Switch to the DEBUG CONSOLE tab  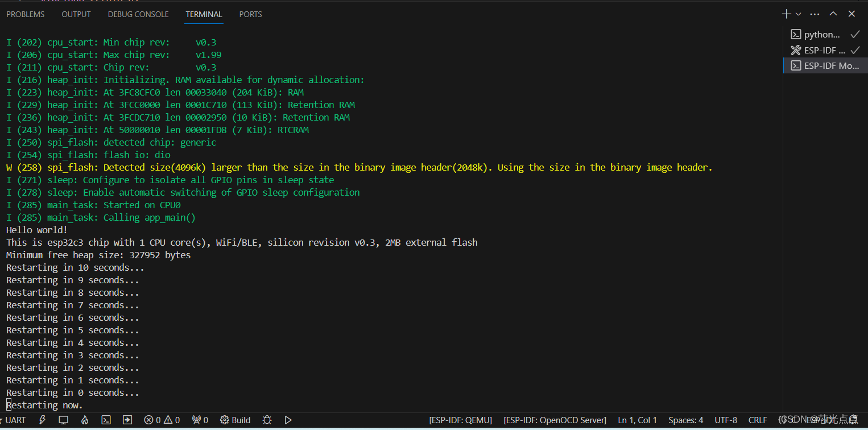[138, 14]
